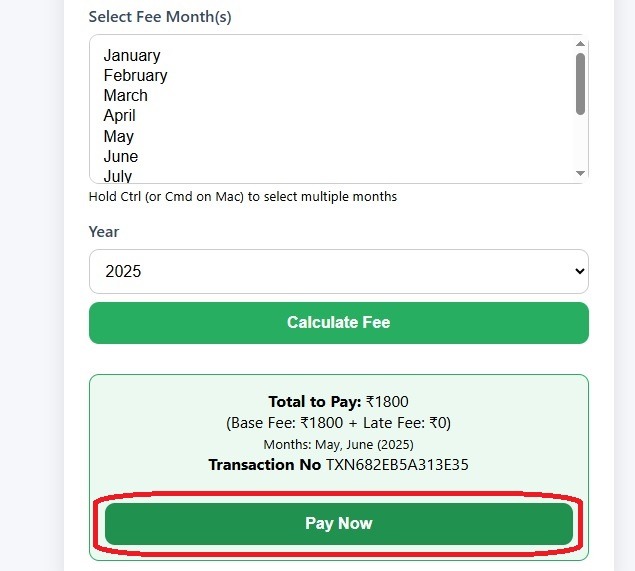Viewport: 635px width, 571px height.
Task: Click the scrollbar track below the thumb
Action: click(x=580, y=142)
